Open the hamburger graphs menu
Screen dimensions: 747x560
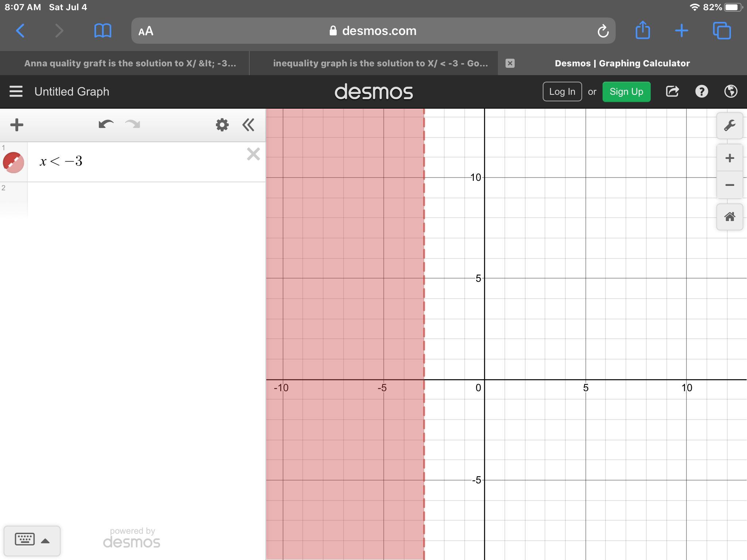(16, 92)
